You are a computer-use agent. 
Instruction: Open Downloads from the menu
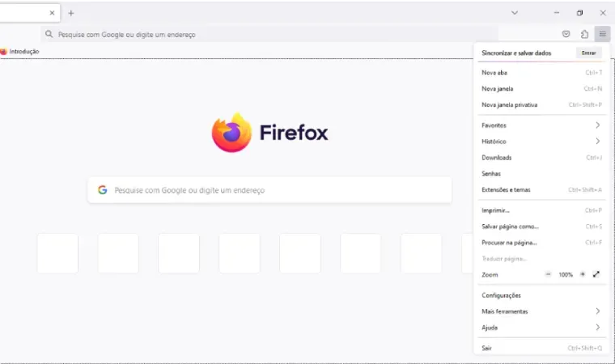(541, 157)
